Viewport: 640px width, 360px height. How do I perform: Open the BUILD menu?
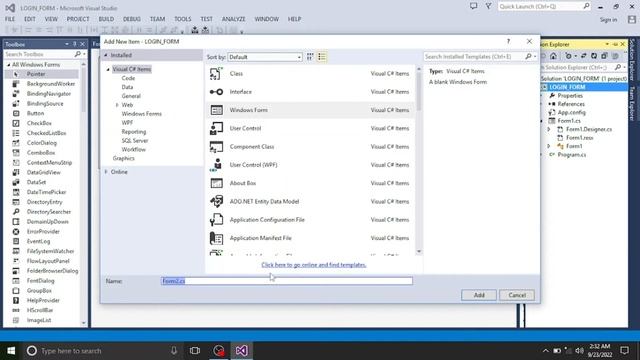(106, 19)
